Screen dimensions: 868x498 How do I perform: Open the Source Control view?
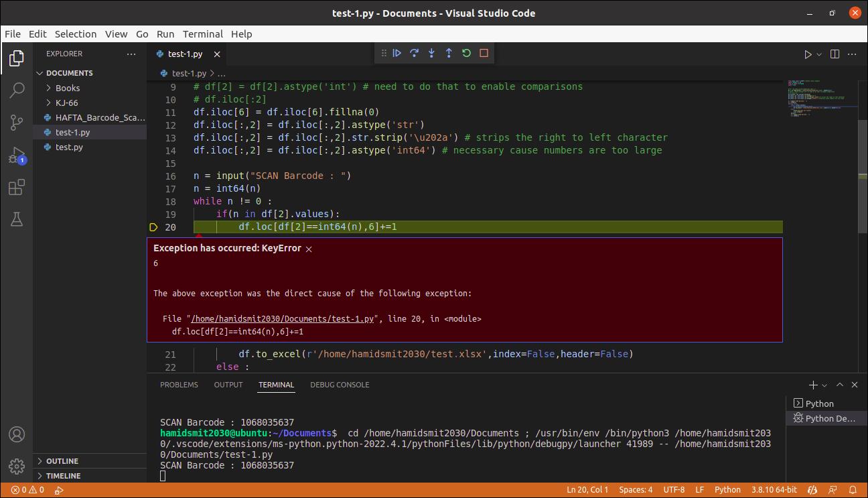[17, 123]
